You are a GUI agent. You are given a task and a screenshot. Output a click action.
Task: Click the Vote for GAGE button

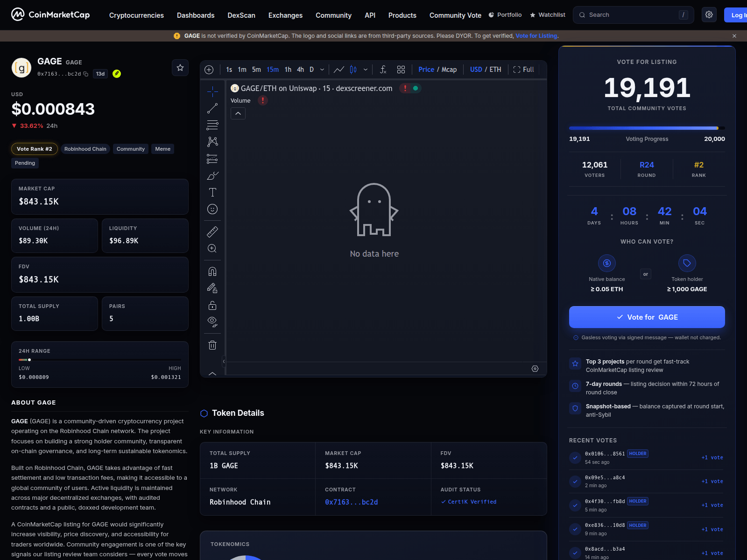[x=647, y=317]
